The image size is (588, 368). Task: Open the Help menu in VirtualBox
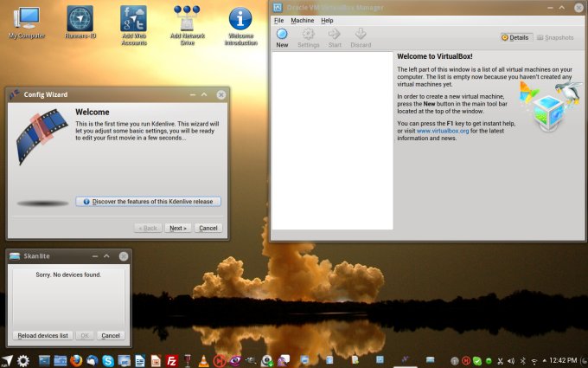click(x=327, y=20)
